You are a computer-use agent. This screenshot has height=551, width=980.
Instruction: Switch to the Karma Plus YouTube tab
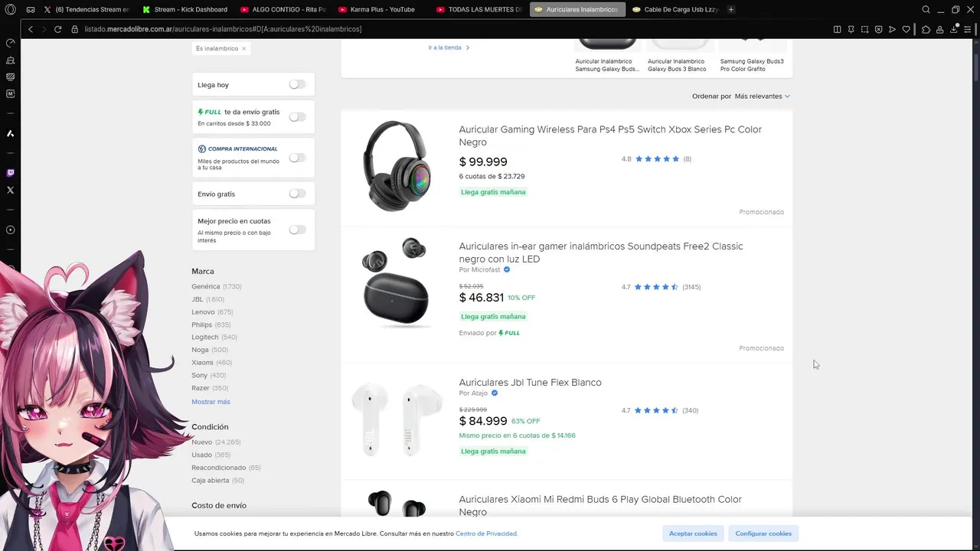[x=381, y=9]
